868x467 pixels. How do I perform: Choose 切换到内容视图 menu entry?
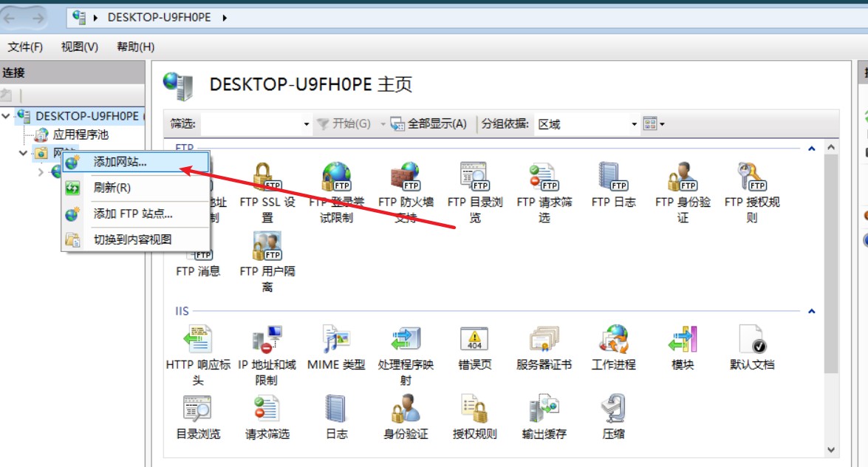pyautogui.click(x=136, y=240)
